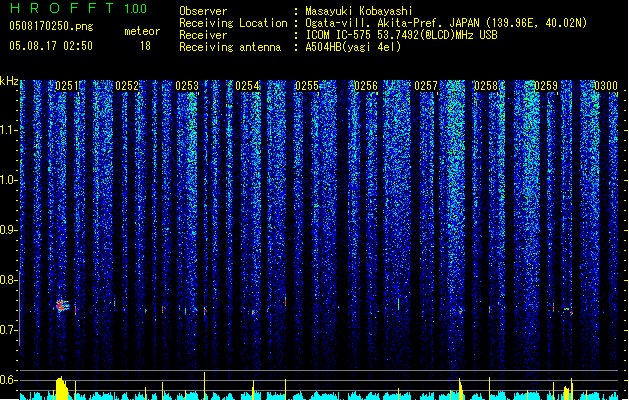Click the 0259 time marker
Viewport: 629px width, 400px height.
coord(546,86)
